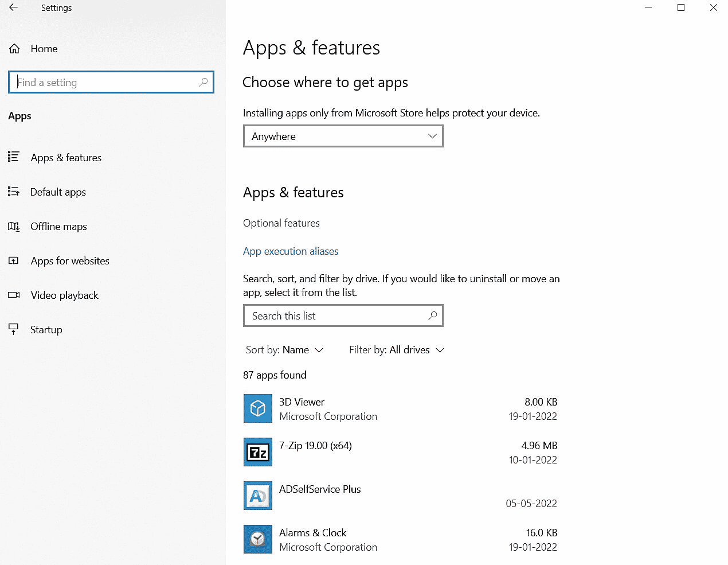Click the 7-Zip application icon
Viewport: 728px width, 565px height.
257,452
